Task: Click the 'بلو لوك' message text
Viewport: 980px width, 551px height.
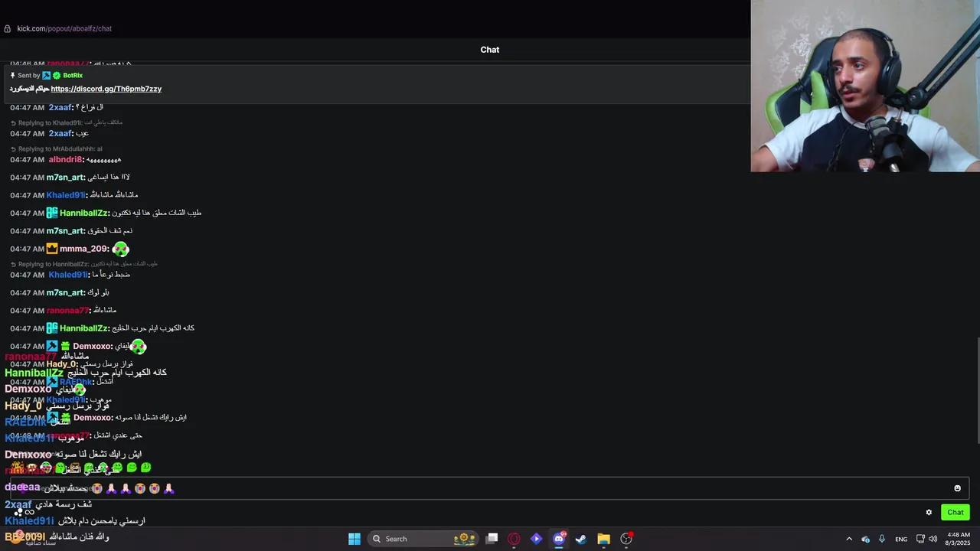Action: 98,293
